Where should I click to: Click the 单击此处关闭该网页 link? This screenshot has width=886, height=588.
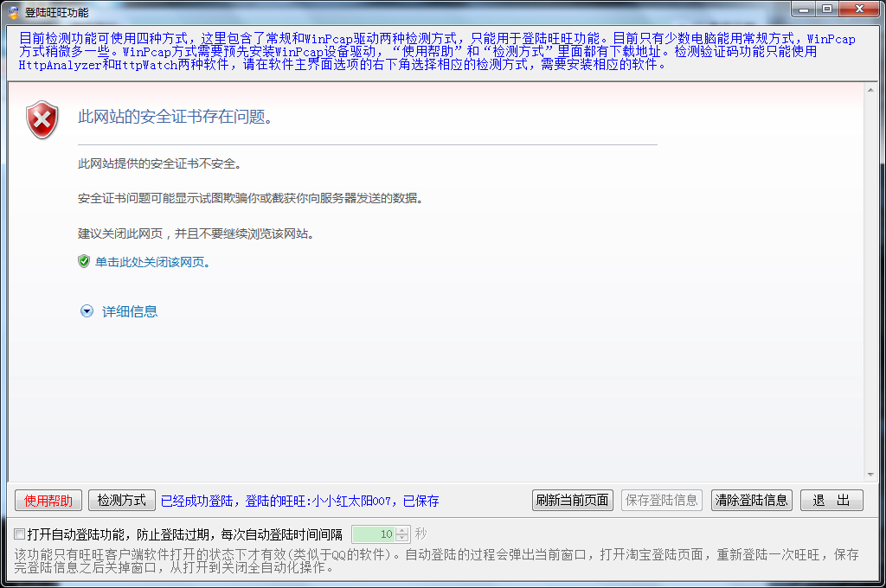coord(152,262)
